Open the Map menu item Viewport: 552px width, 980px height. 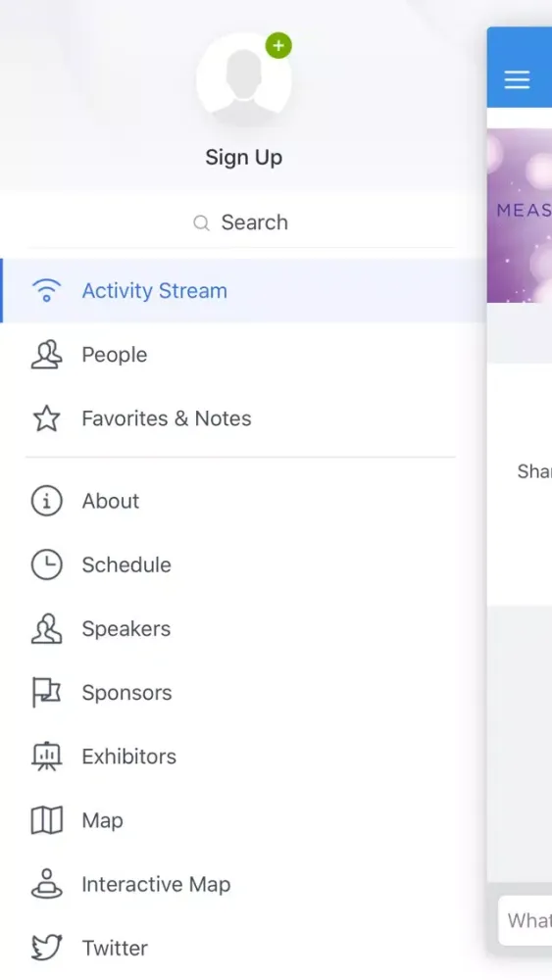tap(243, 820)
